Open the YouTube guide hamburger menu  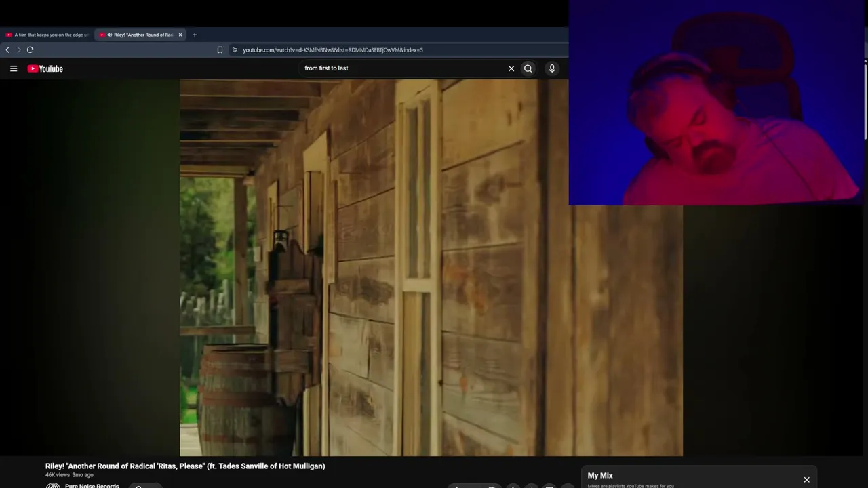[x=14, y=68]
